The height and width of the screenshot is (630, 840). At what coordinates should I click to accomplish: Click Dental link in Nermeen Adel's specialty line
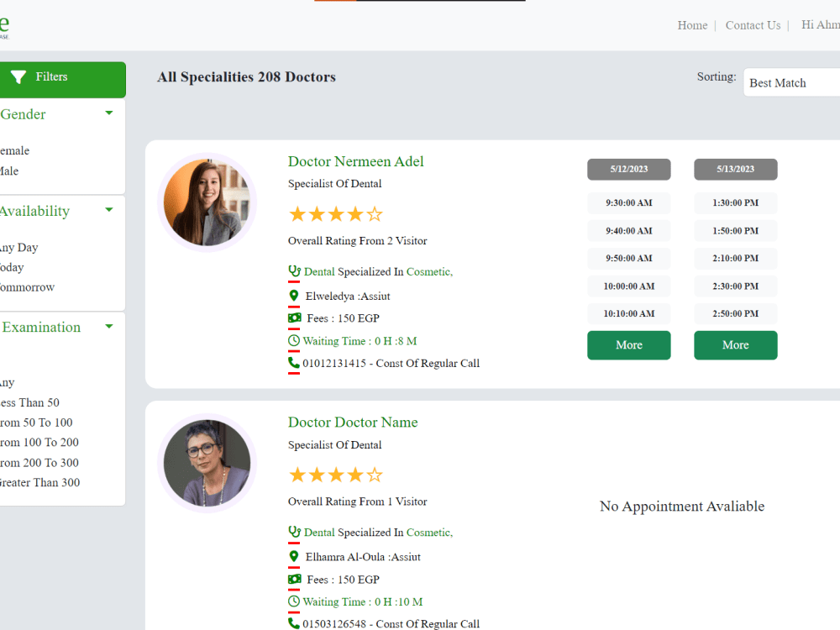pyautogui.click(x=319, y=271)
